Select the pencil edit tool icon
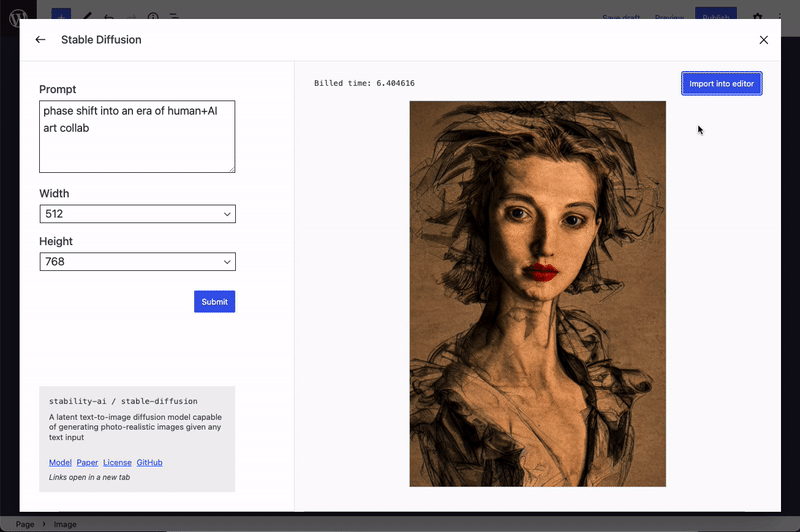This screenshot has width=800, height=532. [x=87, y=17]
